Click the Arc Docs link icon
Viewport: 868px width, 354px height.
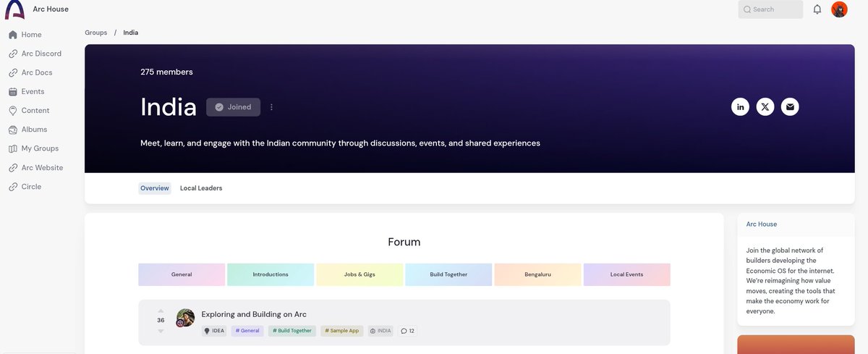[13, 72]
